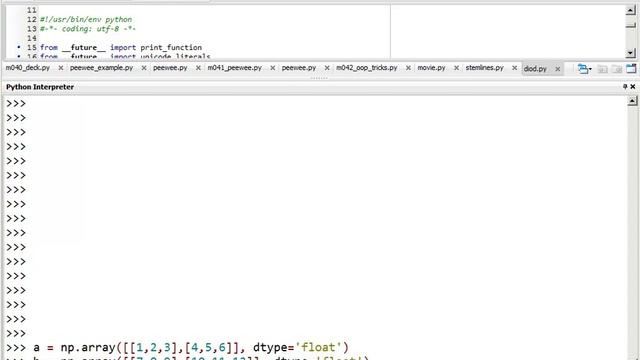The image size is (640, 360).
Task: Switch to the stemlines.py tab
Action: pyautogui.click(x=485, y=68)
